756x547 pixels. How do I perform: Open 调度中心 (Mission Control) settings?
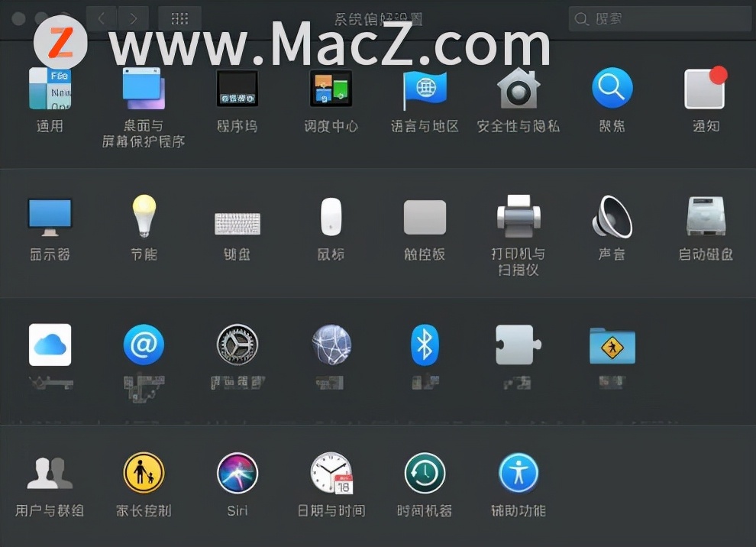coord(330,88)
